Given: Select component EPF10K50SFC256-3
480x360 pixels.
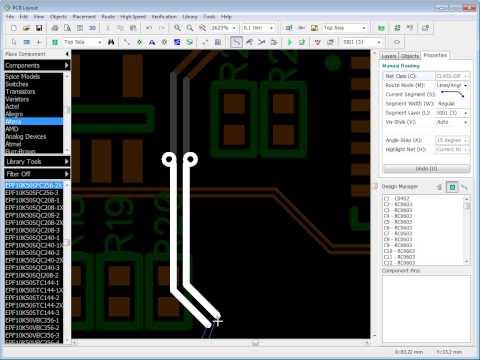Looking at the screenshot, I should (34, 193).
